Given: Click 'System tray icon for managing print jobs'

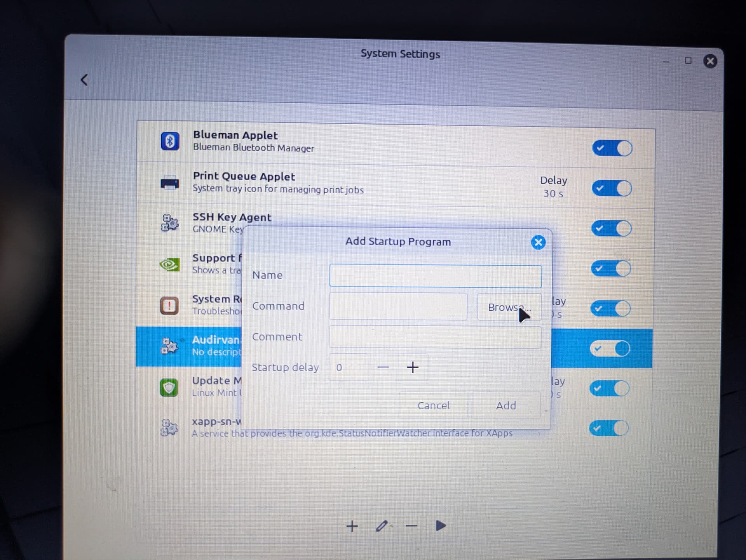Looking at the screenshot, I should coord(278,189).
